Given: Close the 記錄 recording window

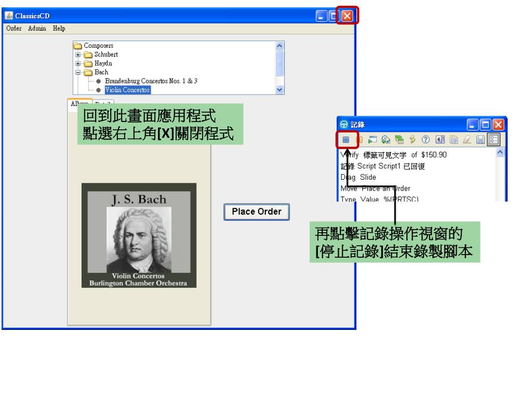Looking at the screenshot, I should coord(498,125).
